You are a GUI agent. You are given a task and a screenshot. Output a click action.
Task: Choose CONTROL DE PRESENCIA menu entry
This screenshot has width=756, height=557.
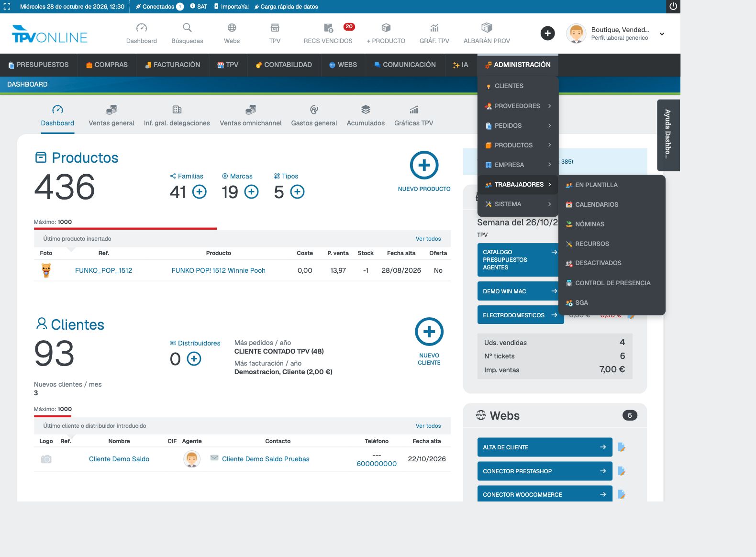point(611,283)
